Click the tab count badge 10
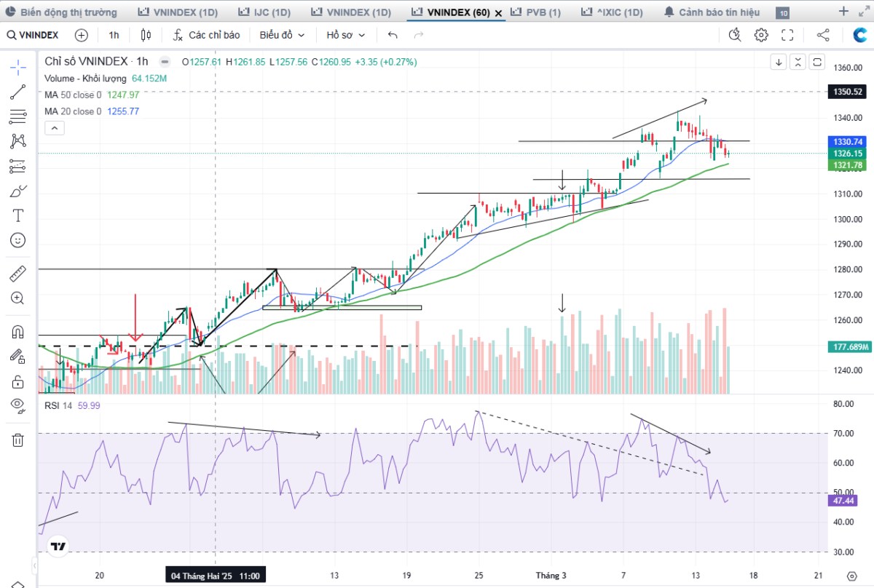This screenshot has width=874, height=588. [783, 13]
